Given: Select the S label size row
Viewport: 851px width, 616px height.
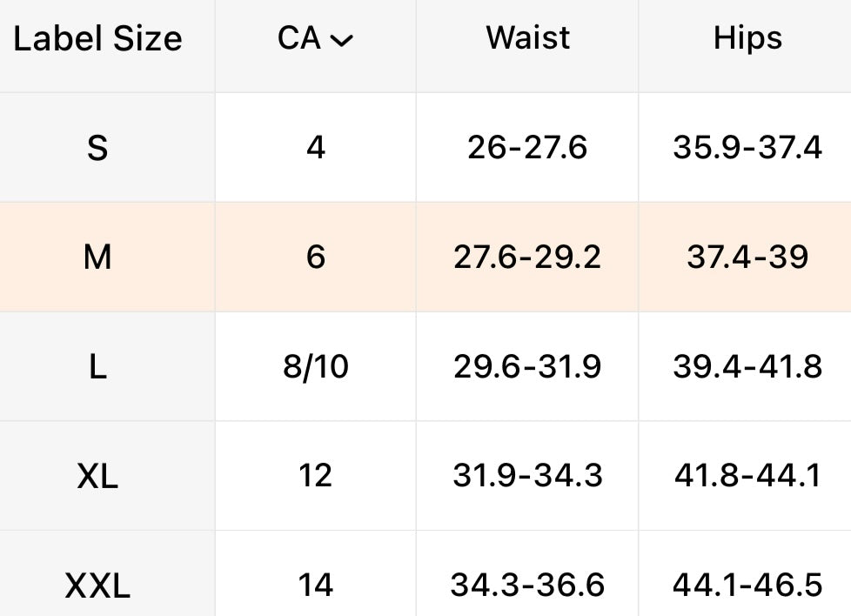Looking at the screenshot, I should (97, 148).
